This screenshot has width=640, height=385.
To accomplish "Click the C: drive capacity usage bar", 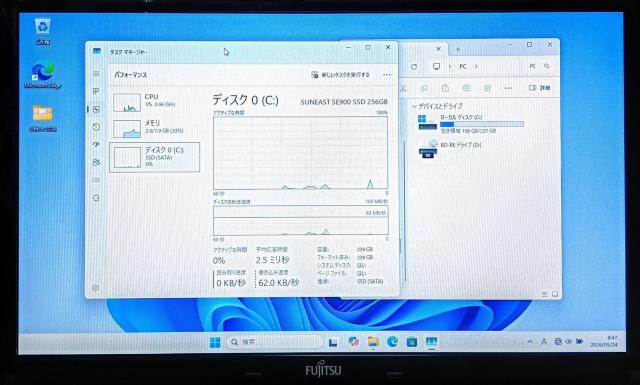I will pos(482,124).
